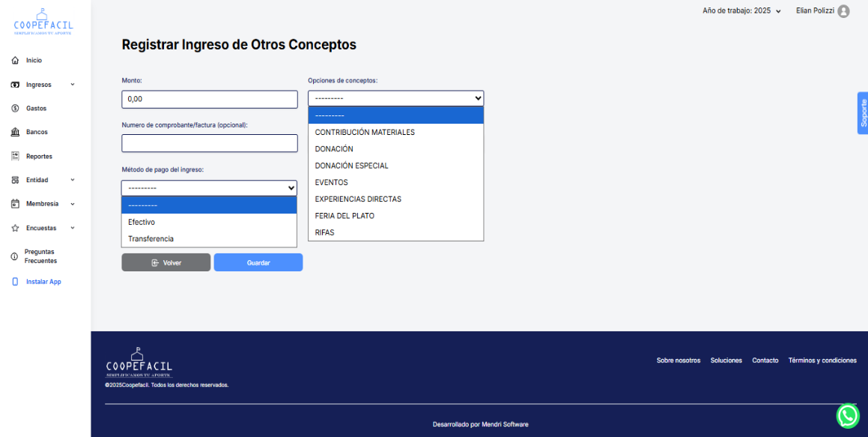The width and height of the screenshot is (868, 437).
Task: Expand the Membresía sidebar submenu
Action: (73, 204)
